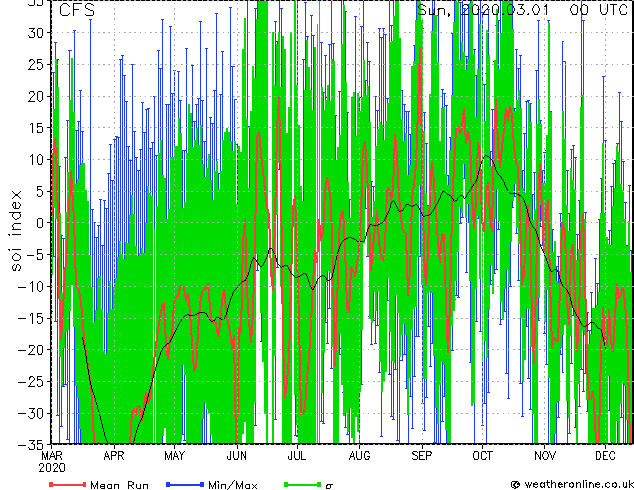Click the green sigma legend line

click(302, 484)
